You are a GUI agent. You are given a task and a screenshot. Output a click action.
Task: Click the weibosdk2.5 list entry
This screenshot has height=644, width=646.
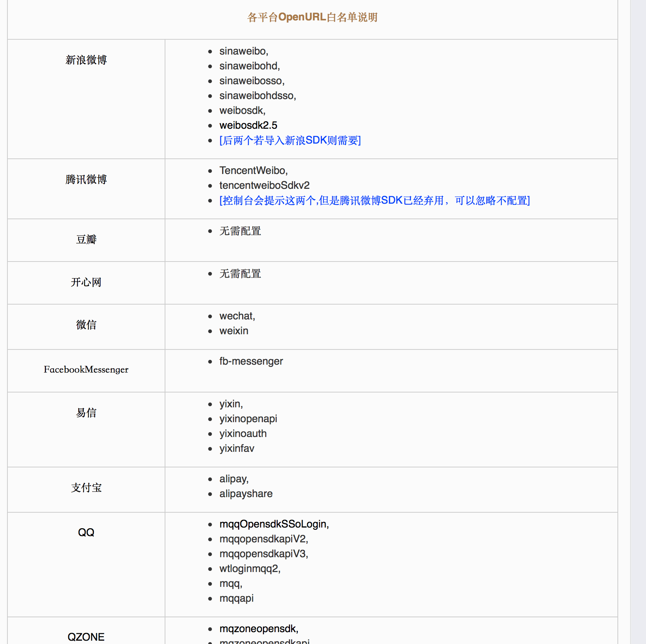click(x=248, y=125)
